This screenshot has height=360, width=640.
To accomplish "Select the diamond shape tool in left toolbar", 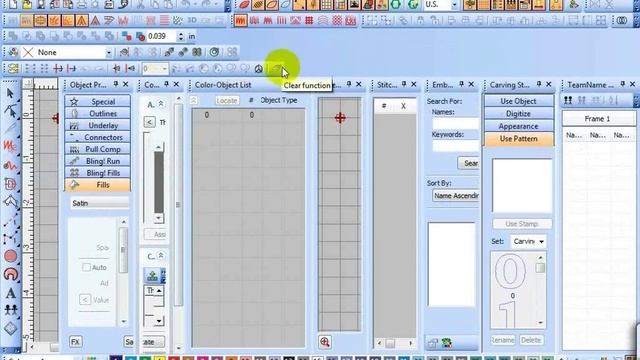I will coord(11,328).
